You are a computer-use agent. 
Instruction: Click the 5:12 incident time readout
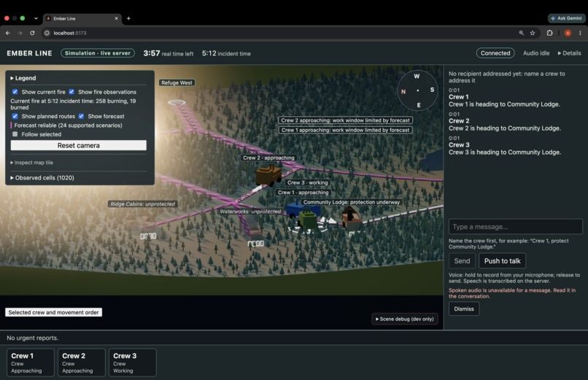pyautogui.click(x=226, y=53)
